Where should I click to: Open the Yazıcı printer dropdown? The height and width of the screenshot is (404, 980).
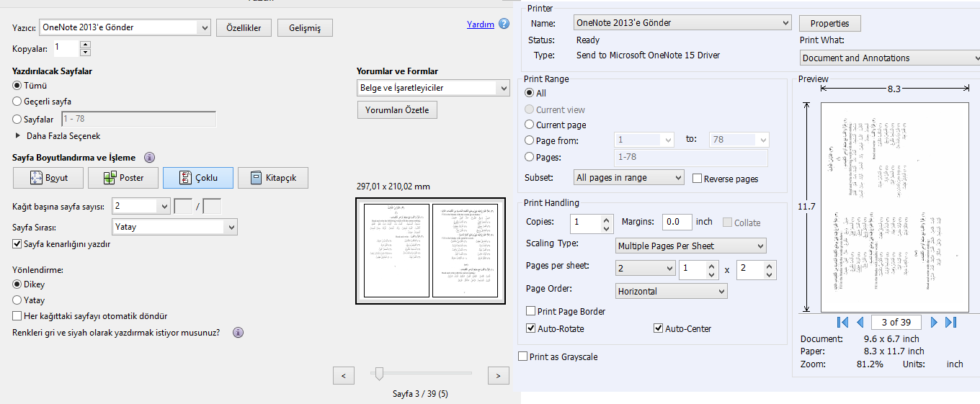click(125, 27)
